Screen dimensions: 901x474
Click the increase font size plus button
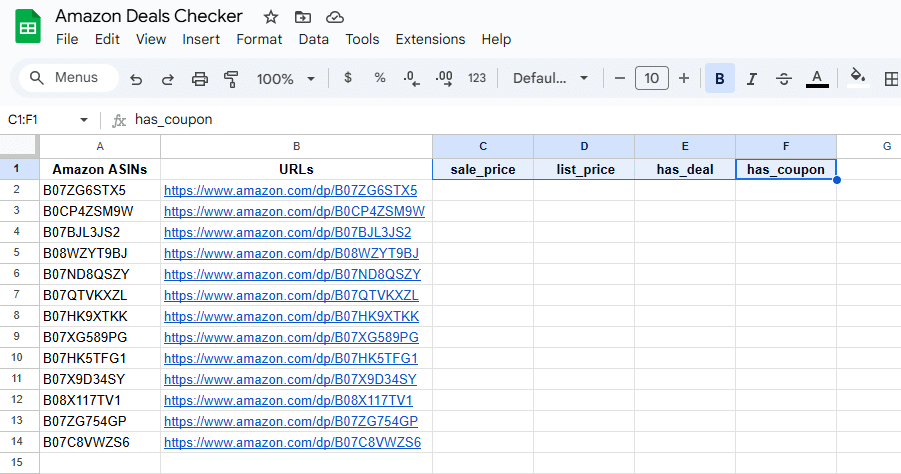(x=684, y=78)
